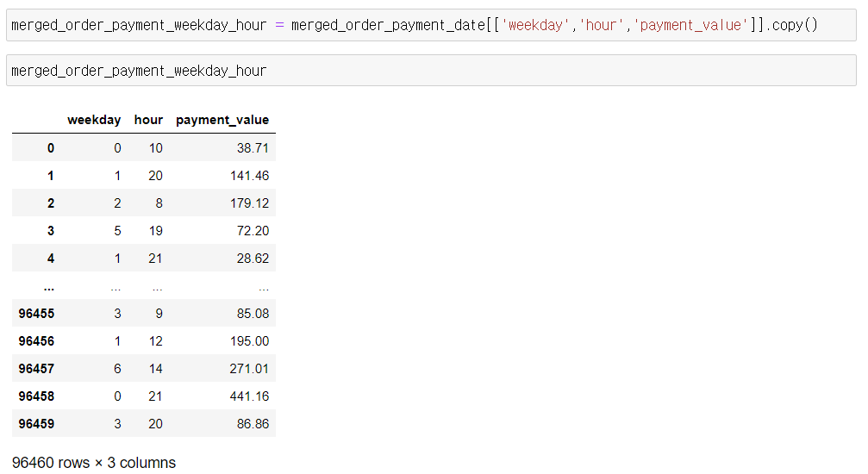Click row index 96458
Image resolution: width=868 pixels, height=474 pixels.
tap(36, 396)
